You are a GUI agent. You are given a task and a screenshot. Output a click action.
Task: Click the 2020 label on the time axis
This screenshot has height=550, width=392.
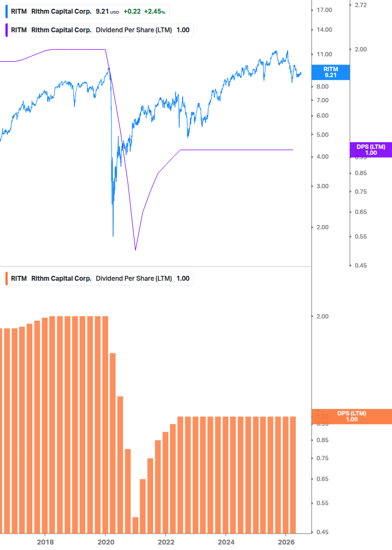[106, 542]
